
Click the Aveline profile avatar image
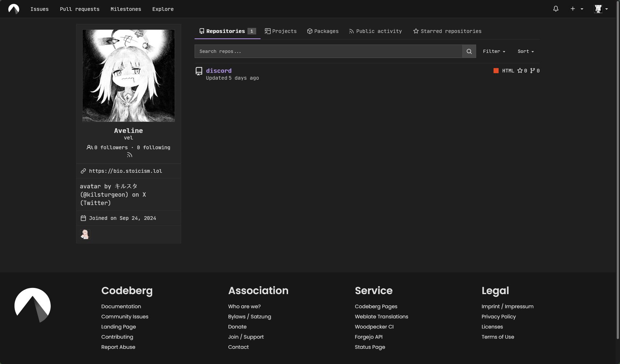pos(129,76)
